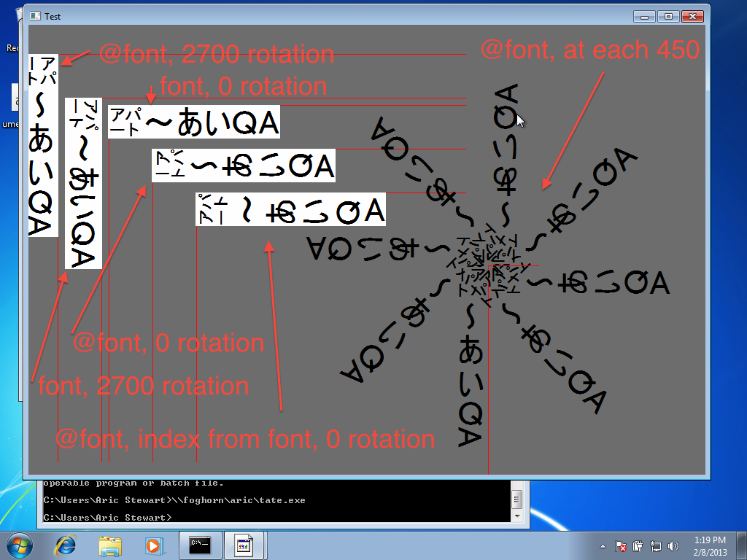This screenshot has height=560, width=747.
Task: Launch Internet Explorer from taskbar
Action: pyautogui.click(x=66, y=545)
